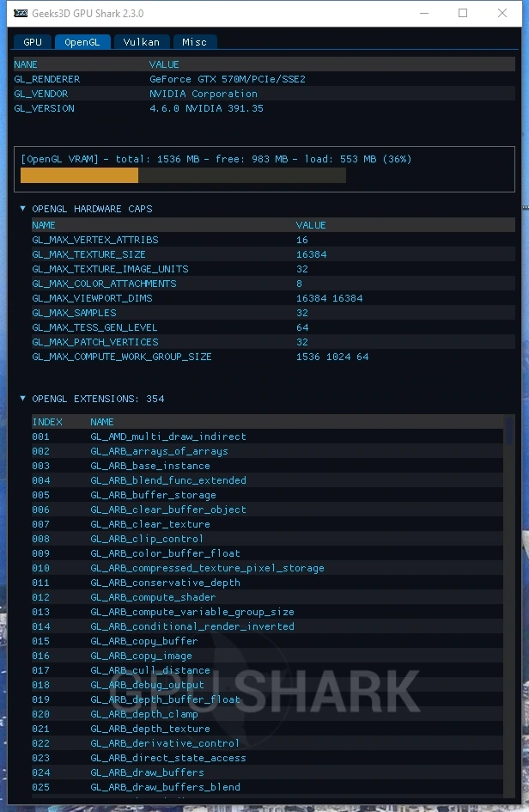Select the GeForce GTX 570M/PCIe/SSE2 value
The height and width of the screenshot is (812, 529).
(x=228, y=79)
